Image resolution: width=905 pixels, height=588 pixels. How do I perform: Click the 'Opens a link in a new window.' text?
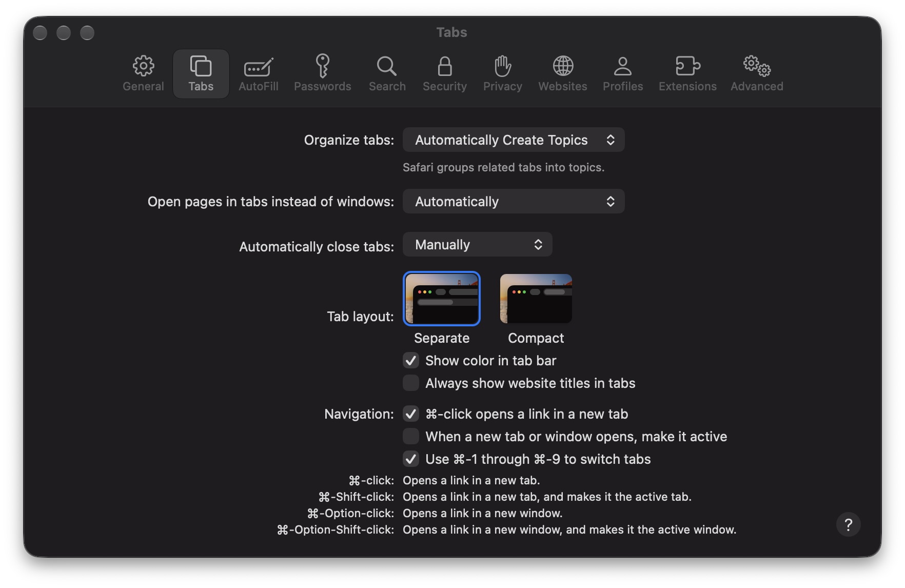tap(482, 513)
